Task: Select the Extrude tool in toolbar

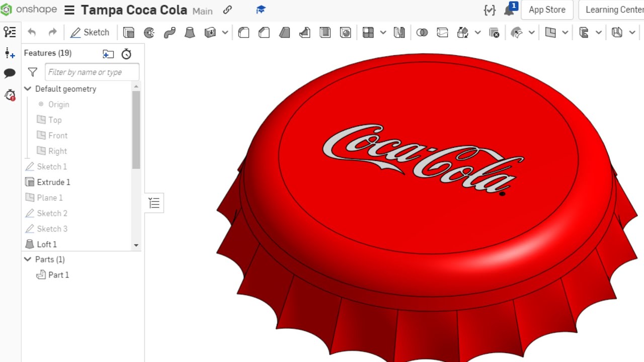Action: pyautogui.click(x=129, y=33)
